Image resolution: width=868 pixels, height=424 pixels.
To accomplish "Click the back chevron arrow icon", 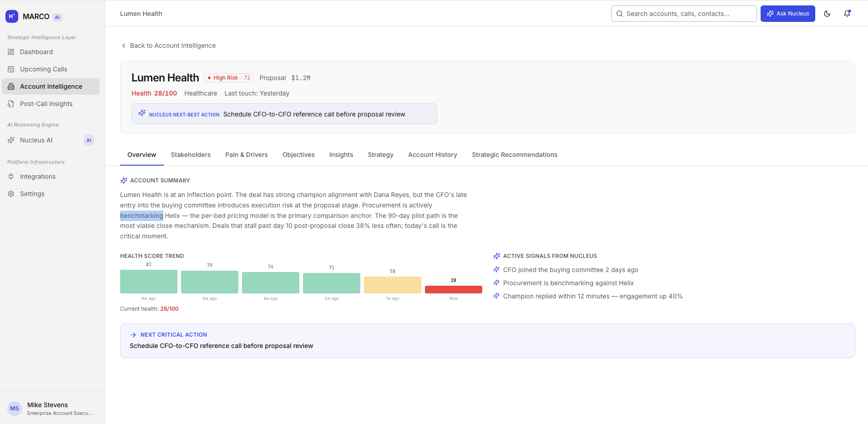I will [x=124, y=45].
